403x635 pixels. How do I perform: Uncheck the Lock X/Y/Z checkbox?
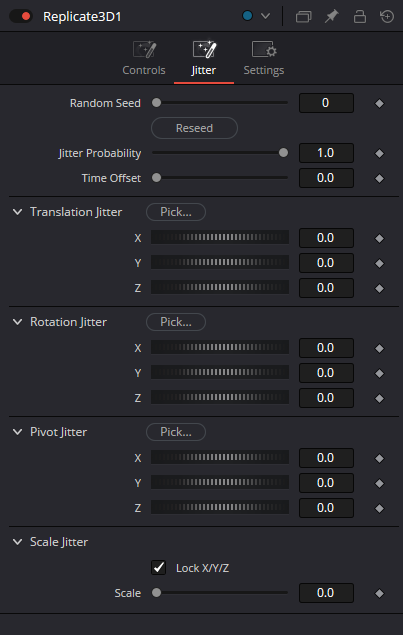click(158, 568)
